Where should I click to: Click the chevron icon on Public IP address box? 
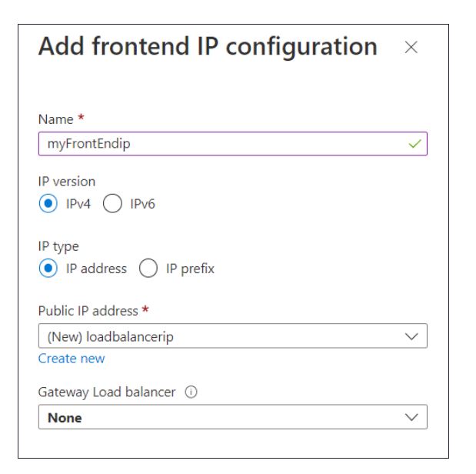(411, 336)
